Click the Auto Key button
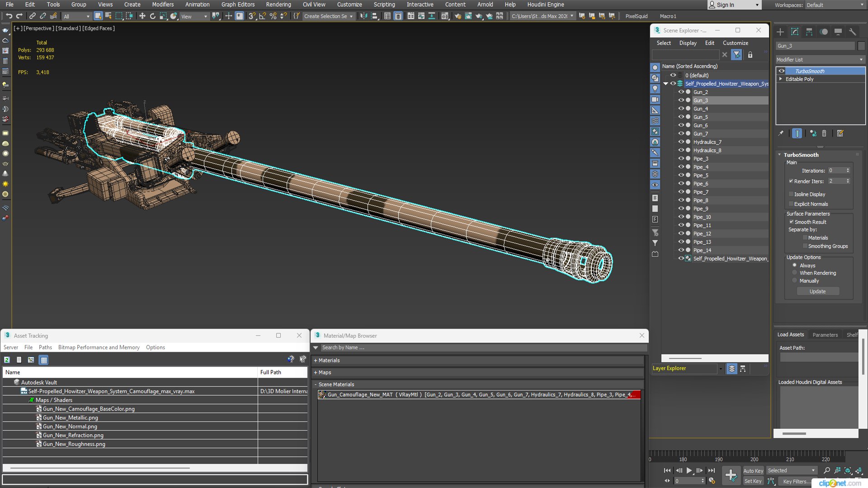The width and height of the screenshot is (868, 488). (x=753, y=471)
